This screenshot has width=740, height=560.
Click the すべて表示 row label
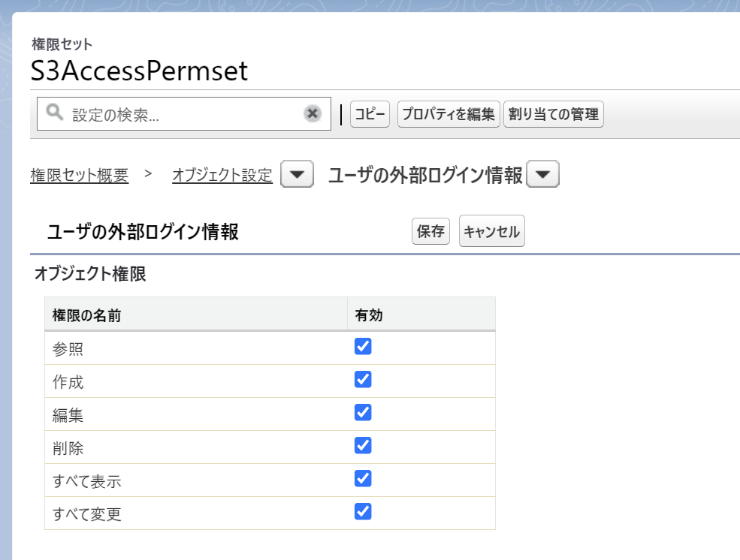(x=87, y=481)
